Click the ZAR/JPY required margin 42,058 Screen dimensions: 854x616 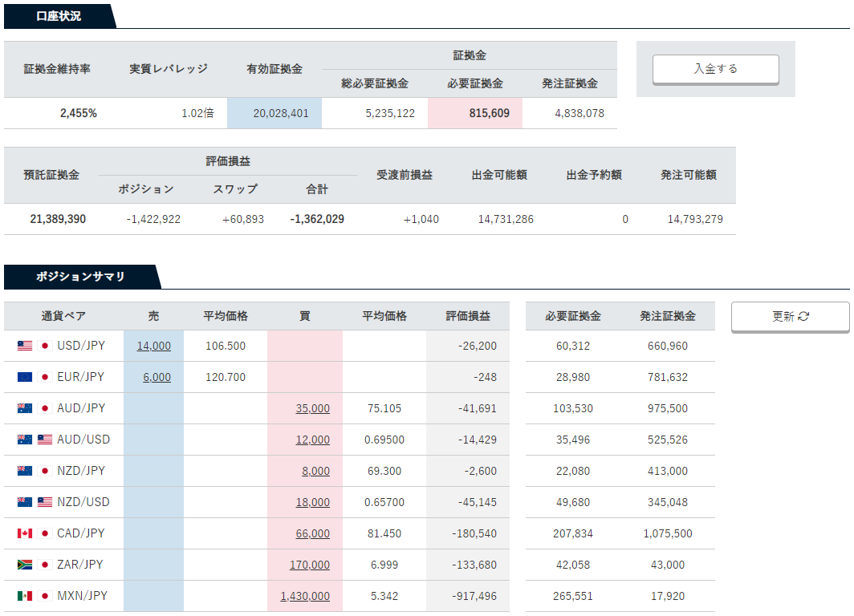[x=573, y=565]
